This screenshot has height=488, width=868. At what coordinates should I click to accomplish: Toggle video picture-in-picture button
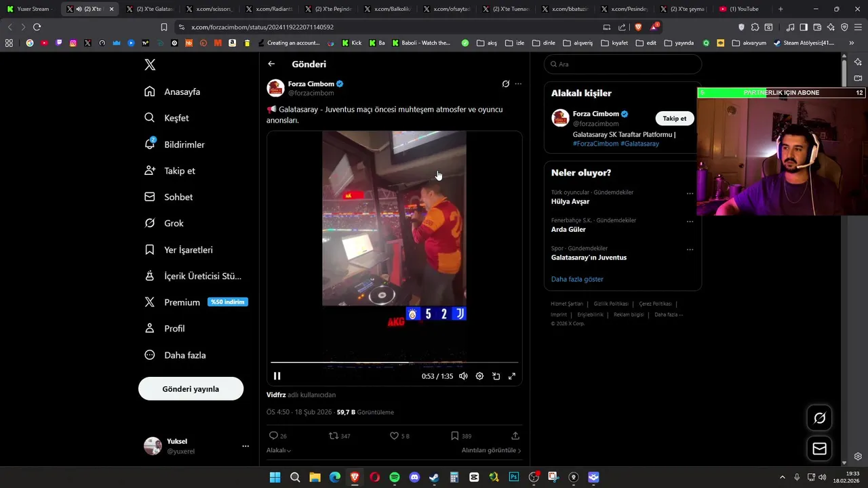(x=496, y=376)
